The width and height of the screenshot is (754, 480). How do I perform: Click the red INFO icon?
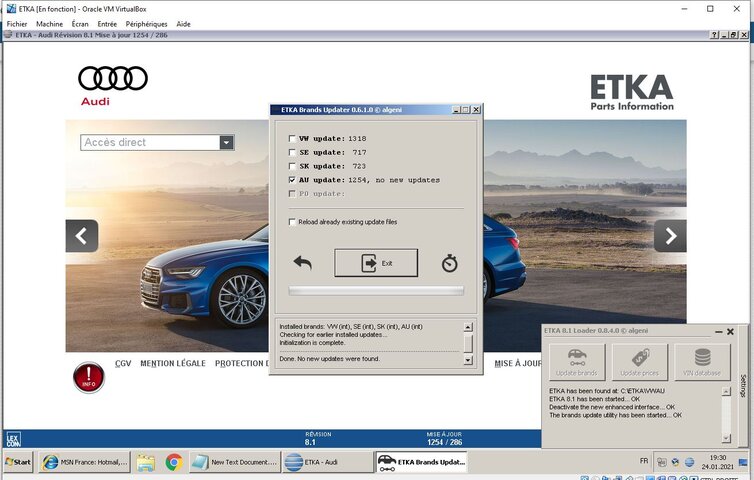pyautogui.click(x=88, y=377)
